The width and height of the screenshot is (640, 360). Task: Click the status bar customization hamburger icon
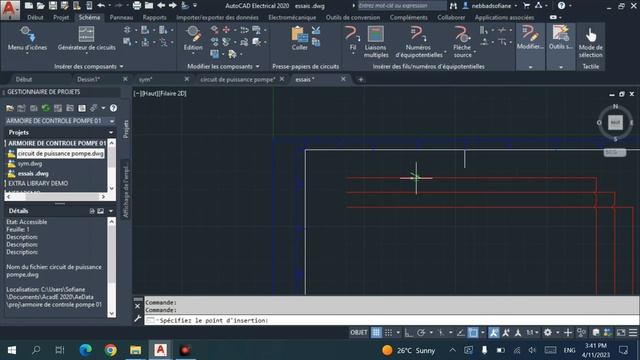pyautogui.click(x=633, y=333)
